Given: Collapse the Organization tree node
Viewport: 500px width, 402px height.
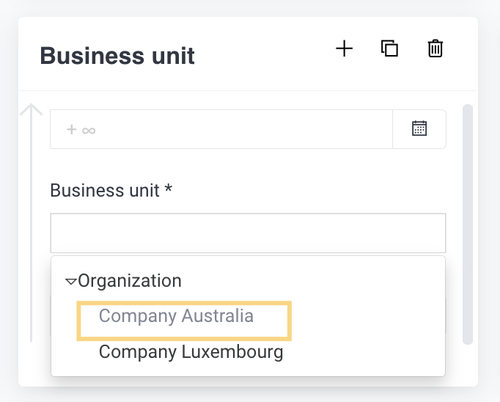Looking at the screenshot, I should (71, 282).
